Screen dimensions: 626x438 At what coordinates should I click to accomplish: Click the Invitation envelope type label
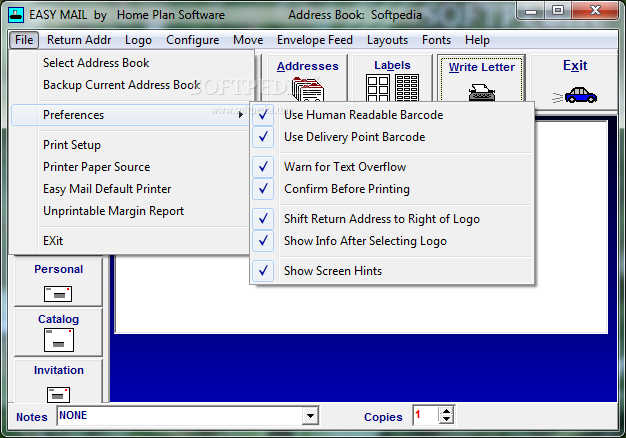[x=59, y=370]
